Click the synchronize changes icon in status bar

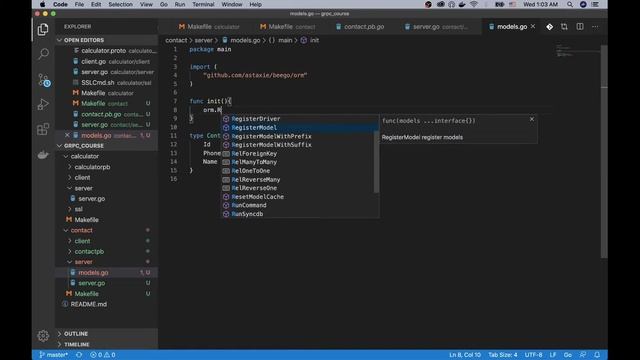(79, 355)
